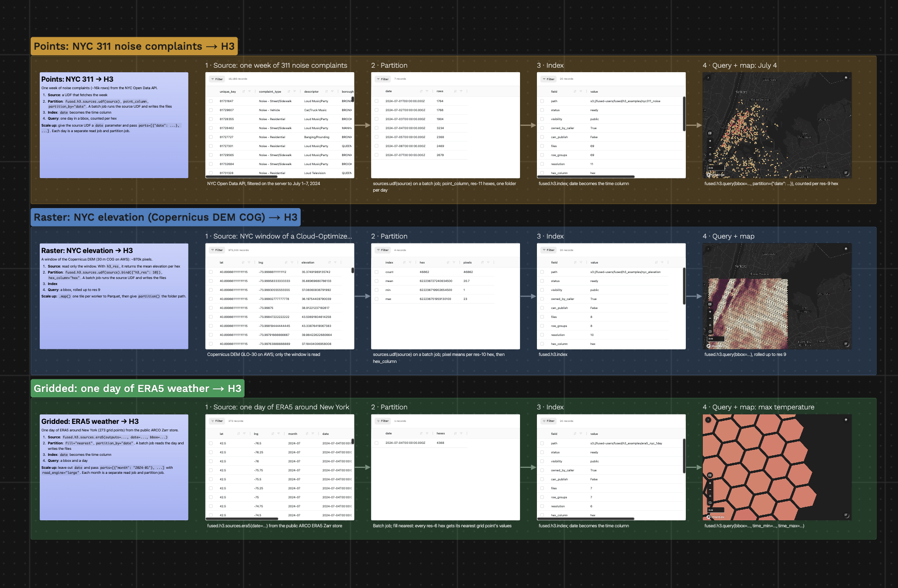Screen dimensions: 898x588
Task: Click the max temperature map top-left corner icon
Action: [x=708, y=420]
